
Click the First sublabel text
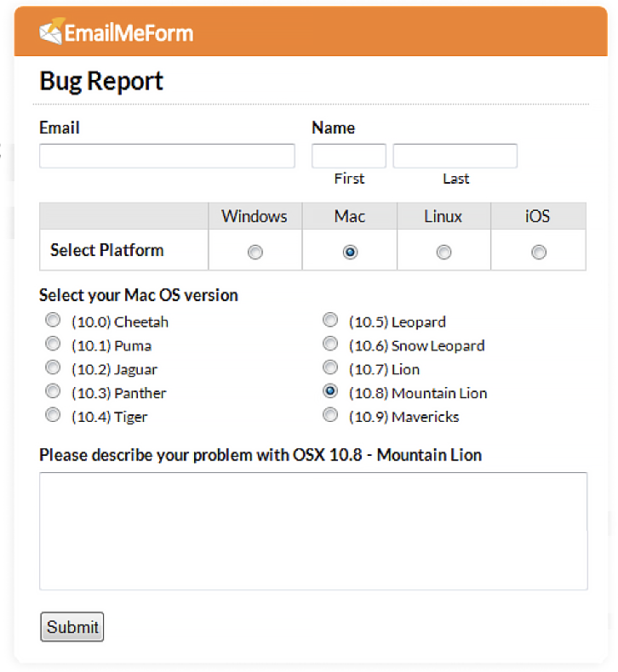coord(349,179)
